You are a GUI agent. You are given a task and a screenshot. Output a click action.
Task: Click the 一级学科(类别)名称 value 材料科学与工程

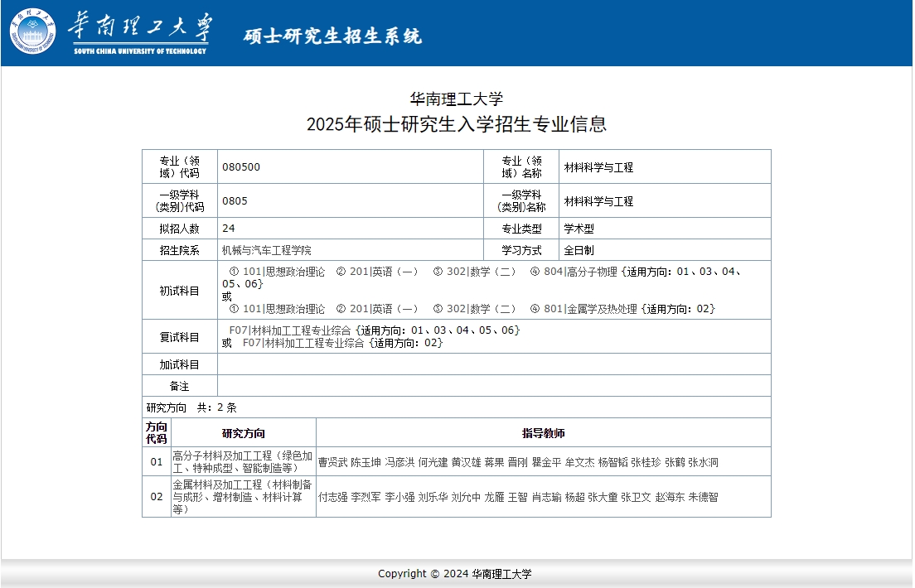click(598, 201)
